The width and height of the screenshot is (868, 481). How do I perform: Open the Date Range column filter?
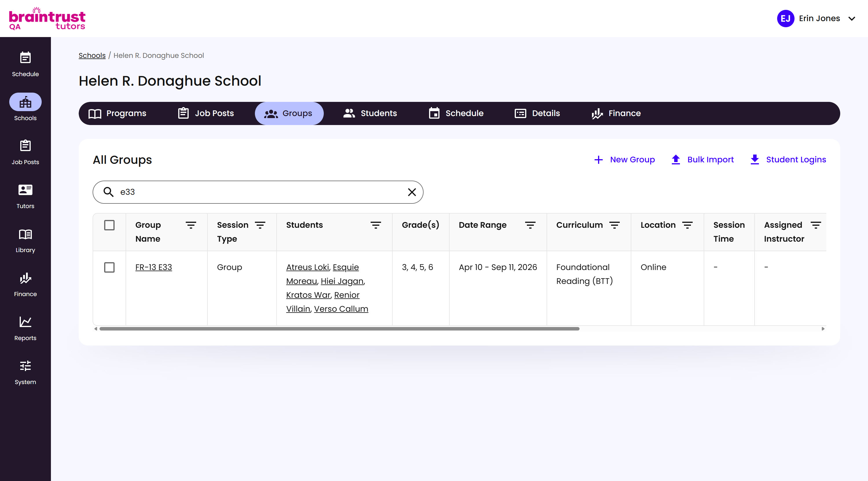pos(530,225)
